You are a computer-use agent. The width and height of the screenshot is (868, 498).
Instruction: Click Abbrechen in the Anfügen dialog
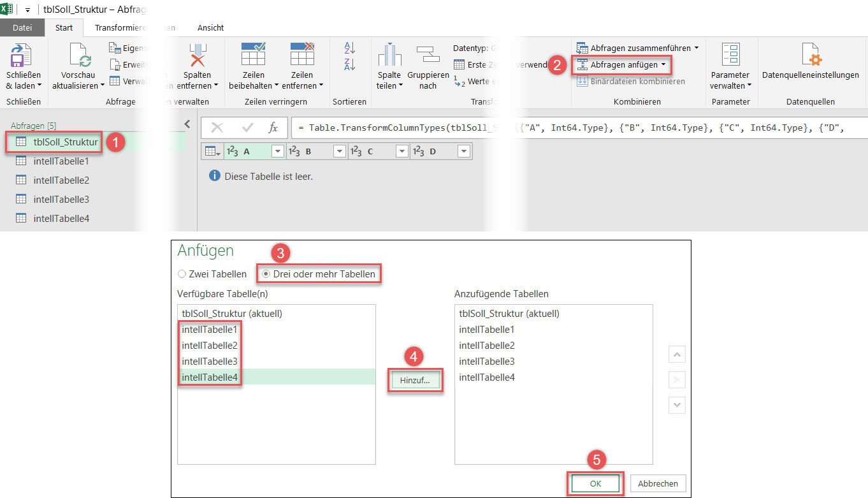(658, 483)
